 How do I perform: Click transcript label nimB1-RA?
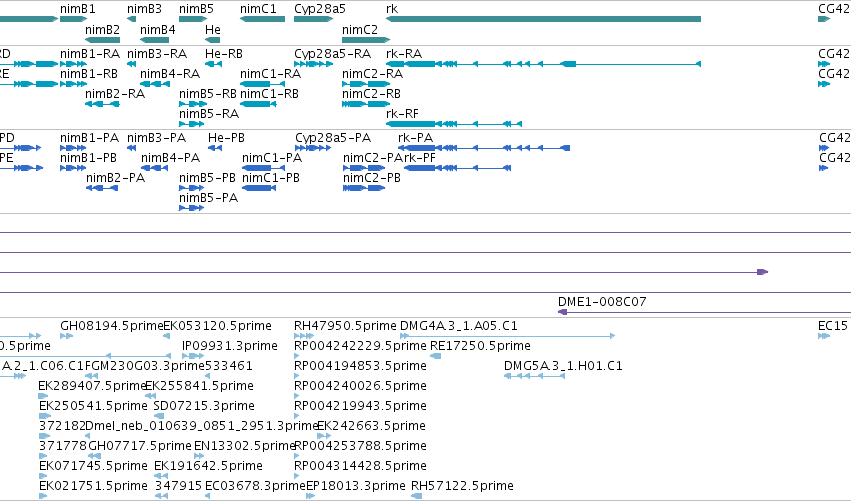click(x=90, y=54)
